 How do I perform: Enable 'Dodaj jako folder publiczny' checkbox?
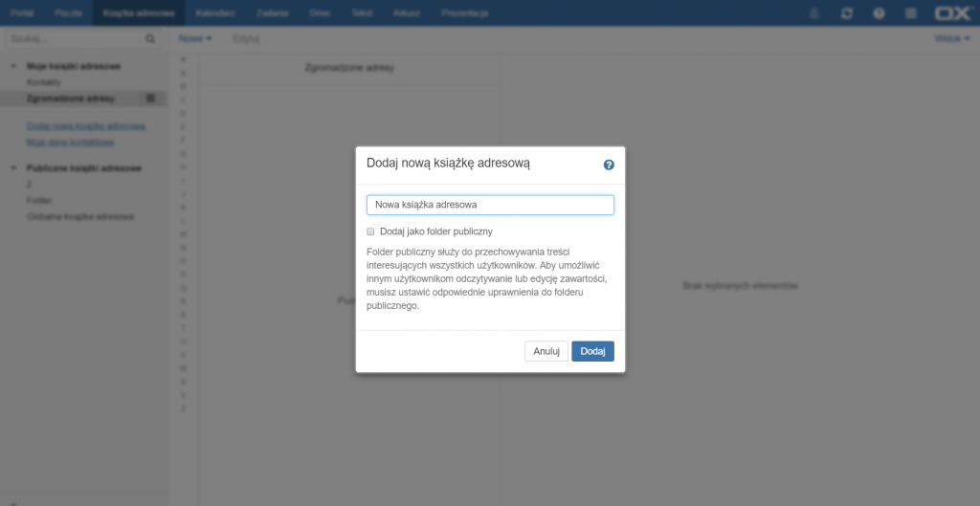[x=370, y=231]
